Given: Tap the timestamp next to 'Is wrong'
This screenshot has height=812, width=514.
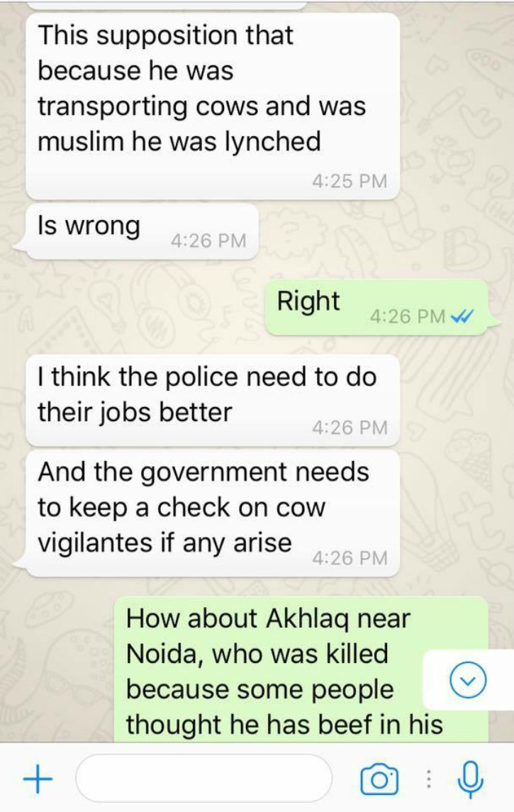Looking at the screenshot, I should [x=208, y=241].
